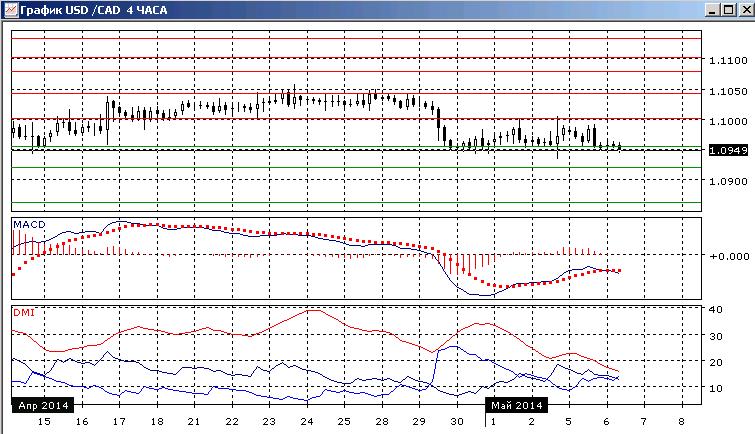755x434 pixels.
Task: Click the 'Апр 2014' month marker
Action: (x=43, y=406)
